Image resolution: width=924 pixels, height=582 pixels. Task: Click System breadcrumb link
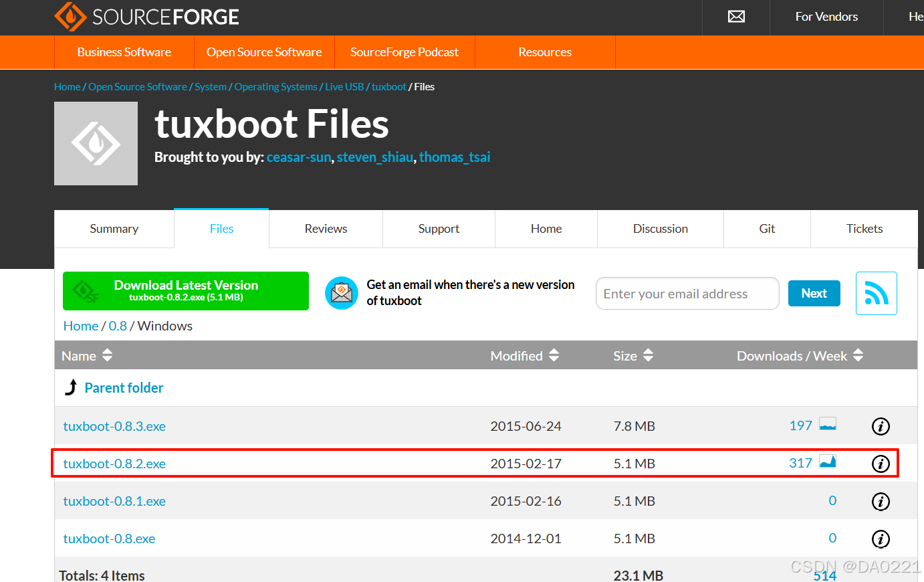211,87
